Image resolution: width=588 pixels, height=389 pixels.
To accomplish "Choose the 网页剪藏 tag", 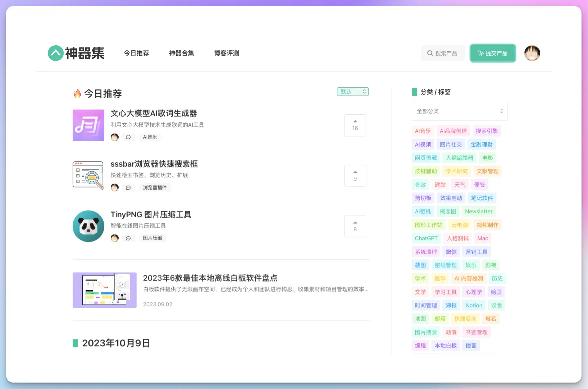I will pos(426,158).
